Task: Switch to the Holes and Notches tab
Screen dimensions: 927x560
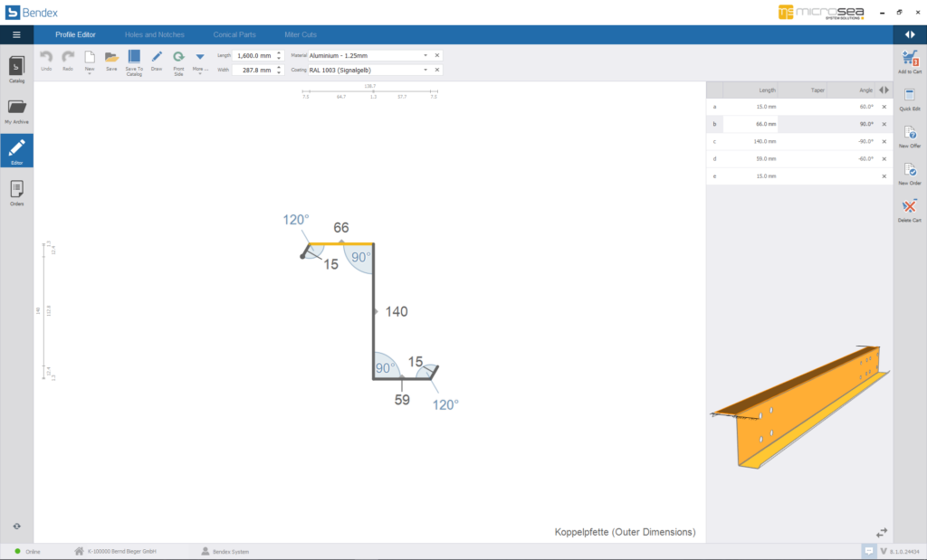Action: coord(156,33)
